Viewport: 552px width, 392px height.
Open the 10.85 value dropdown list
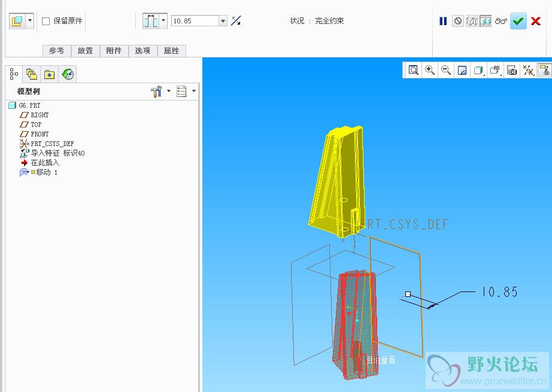(223, 21)
